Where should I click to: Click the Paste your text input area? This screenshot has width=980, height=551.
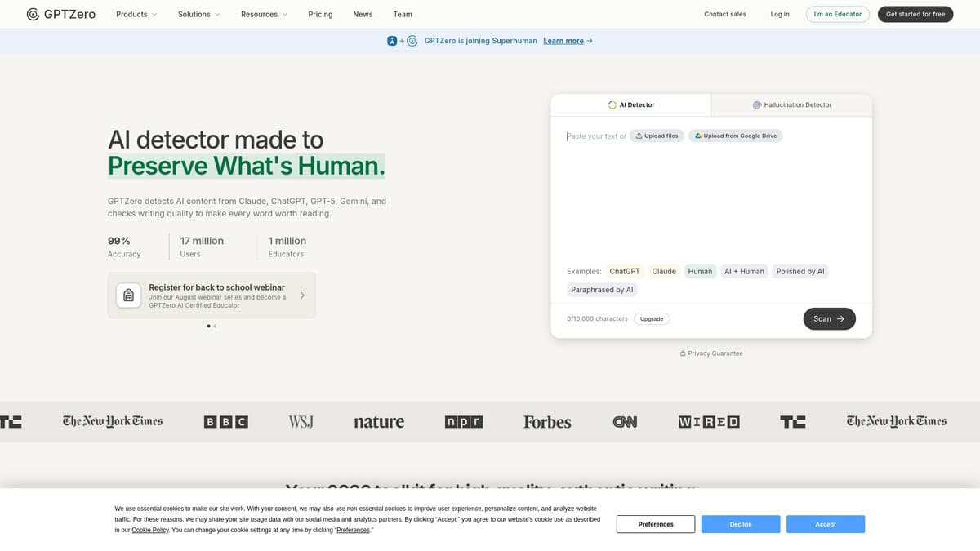pos(596,136)
